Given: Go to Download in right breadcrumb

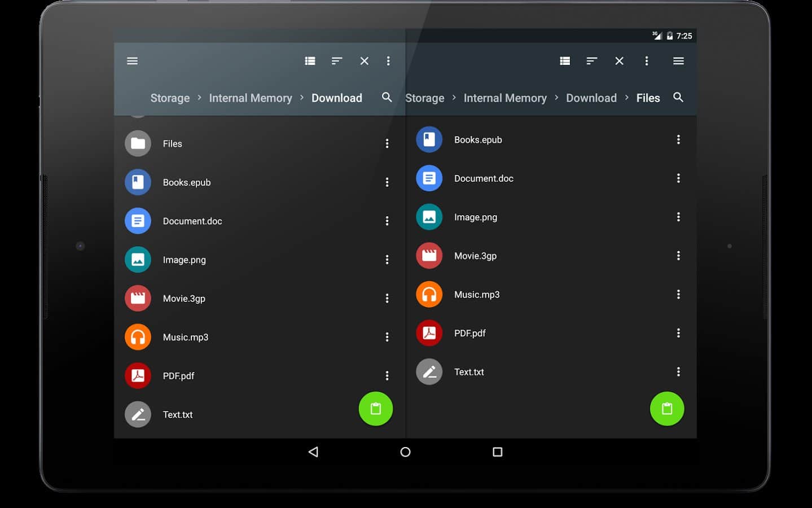Looking at the screenshot, I should coord(591,98).
